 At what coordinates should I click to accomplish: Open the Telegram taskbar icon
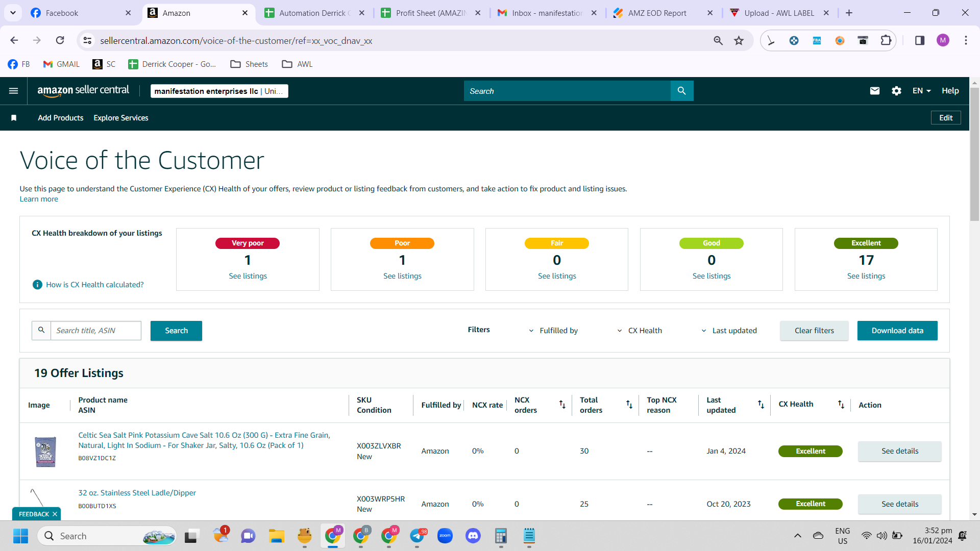[x=418, y=536]
